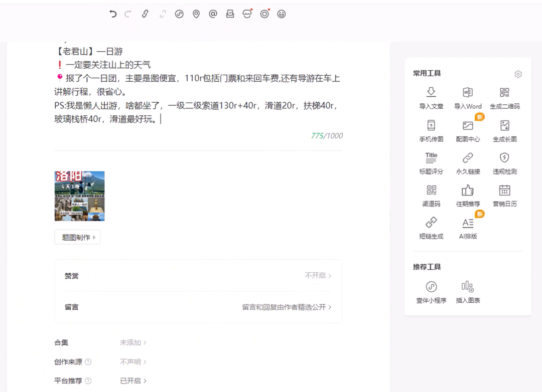Run 标题评分 title scoring
Screen dimensions: 542x392
click(x=431, y=163)
